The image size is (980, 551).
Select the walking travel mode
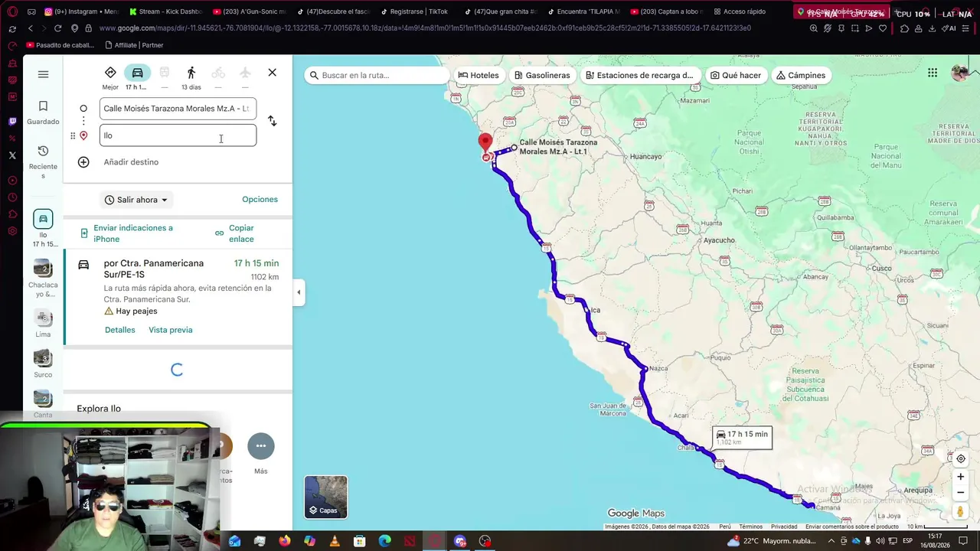(191, 77)
